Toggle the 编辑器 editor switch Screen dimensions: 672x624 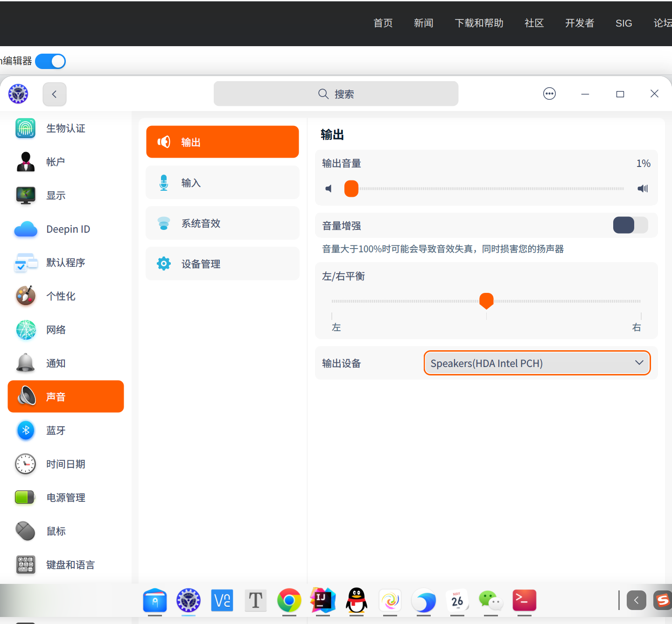coord(50,61)
